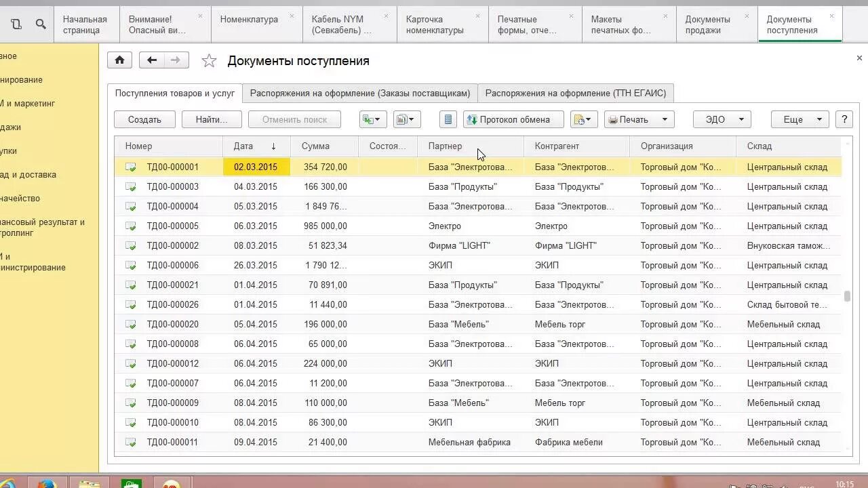
Task: Navigate back with the left arrow
Action: point(152,60)
